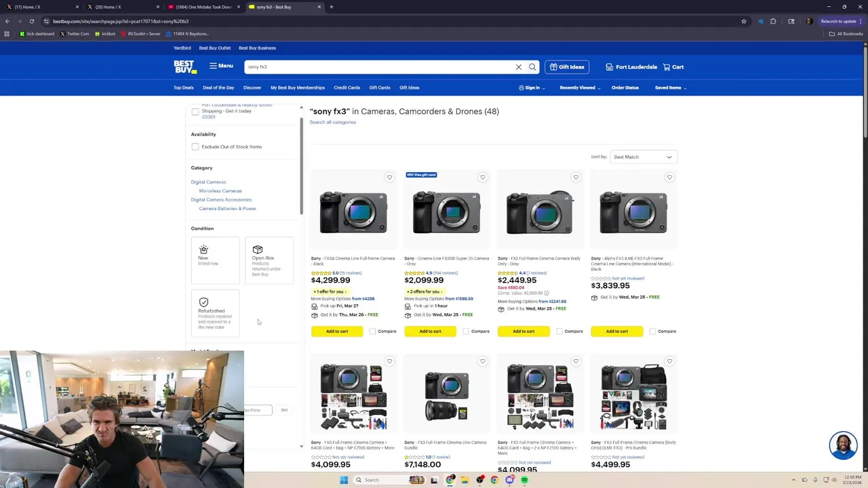Save the Sony FX3A camera with heart icon
Screen dimensions: 868x488
(x=389, y=178)
